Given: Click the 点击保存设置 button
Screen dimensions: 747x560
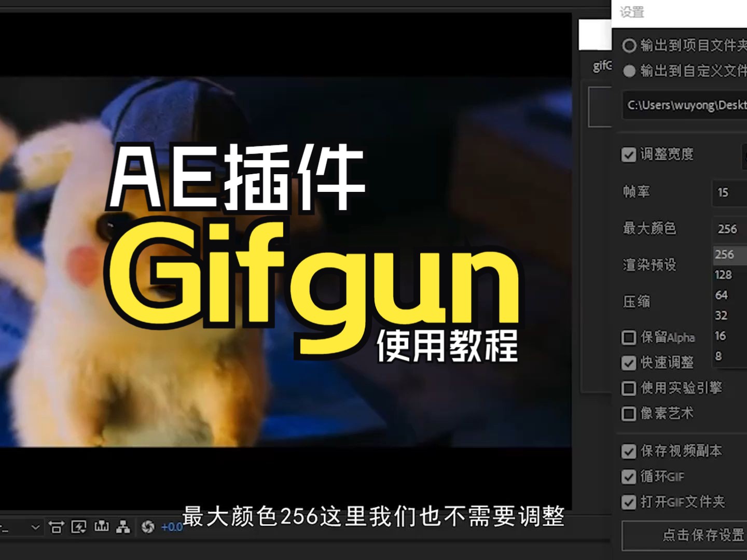Looking at the screenshot, I should [685, 535].
